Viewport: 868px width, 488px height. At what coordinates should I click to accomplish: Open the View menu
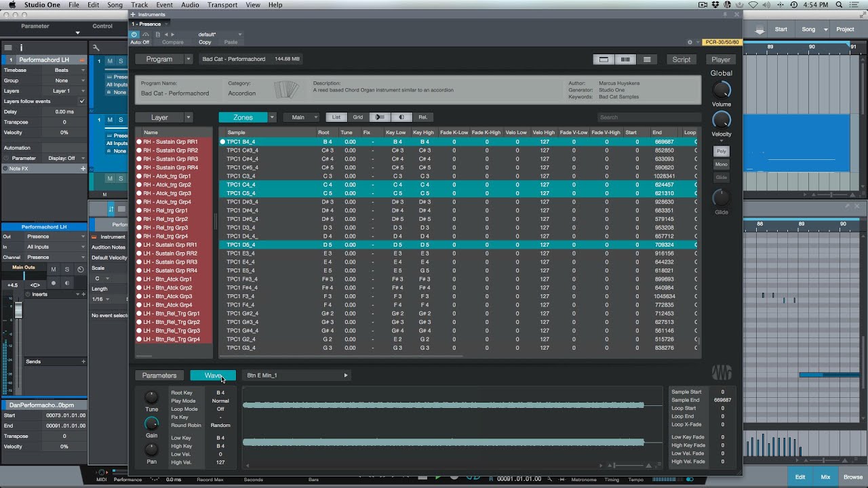253,5
